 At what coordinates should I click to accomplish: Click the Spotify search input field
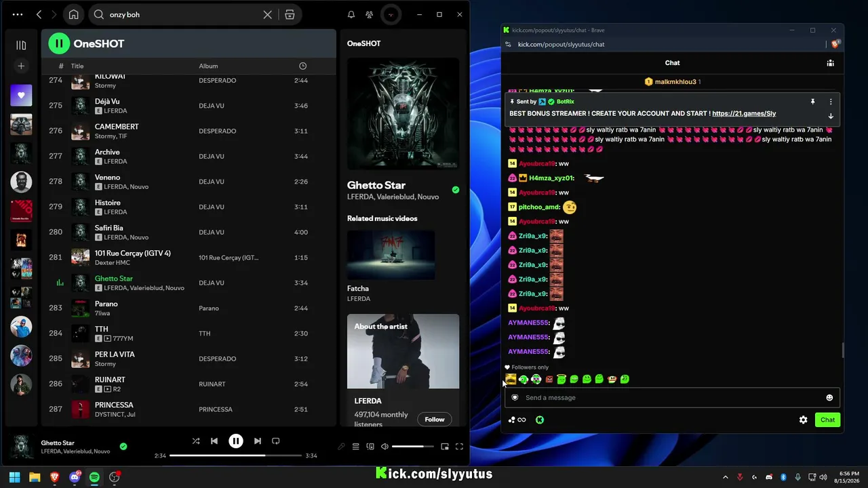(183, 14)
